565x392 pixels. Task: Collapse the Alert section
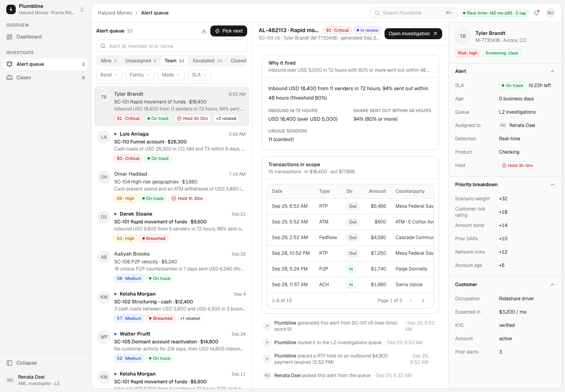click(552, 71)
